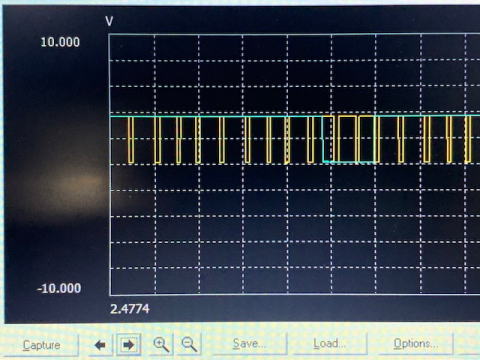Zoom out using the minus magnifier icon

189,344
